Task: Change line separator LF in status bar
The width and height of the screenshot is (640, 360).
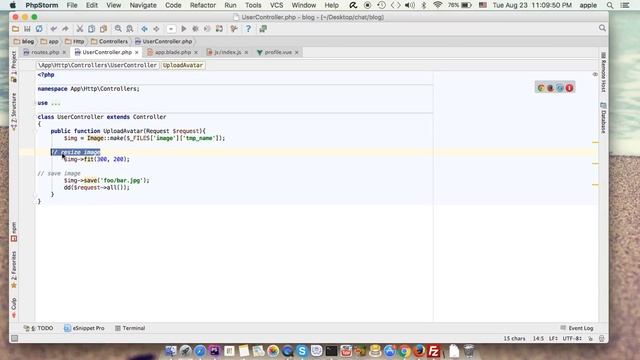Action: (553, 339)
